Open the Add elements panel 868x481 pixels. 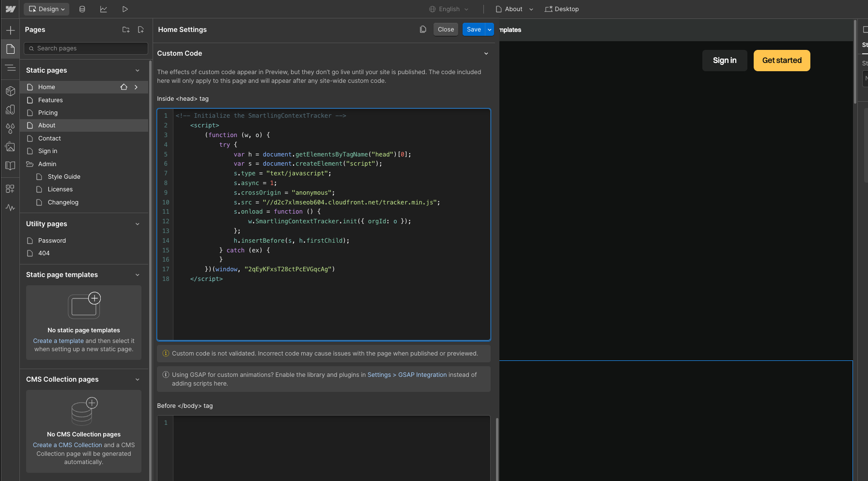(x=10, y=31)
